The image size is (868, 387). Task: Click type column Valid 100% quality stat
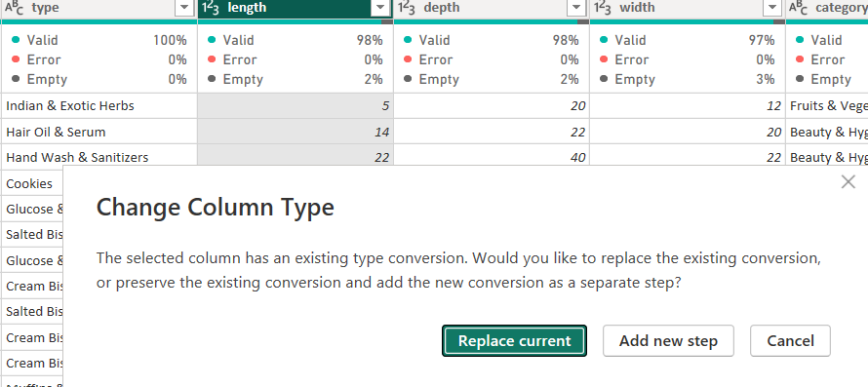(x=99, y=40)
